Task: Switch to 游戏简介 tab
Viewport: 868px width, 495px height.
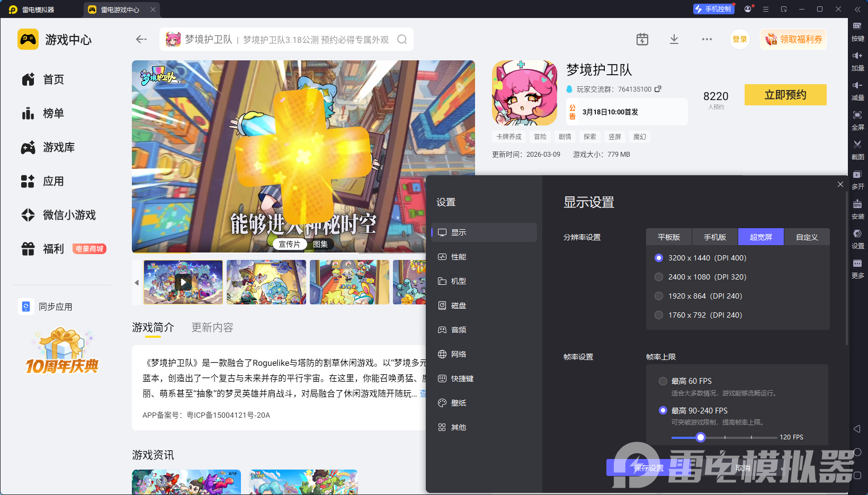Action: (x=153, y=328)
